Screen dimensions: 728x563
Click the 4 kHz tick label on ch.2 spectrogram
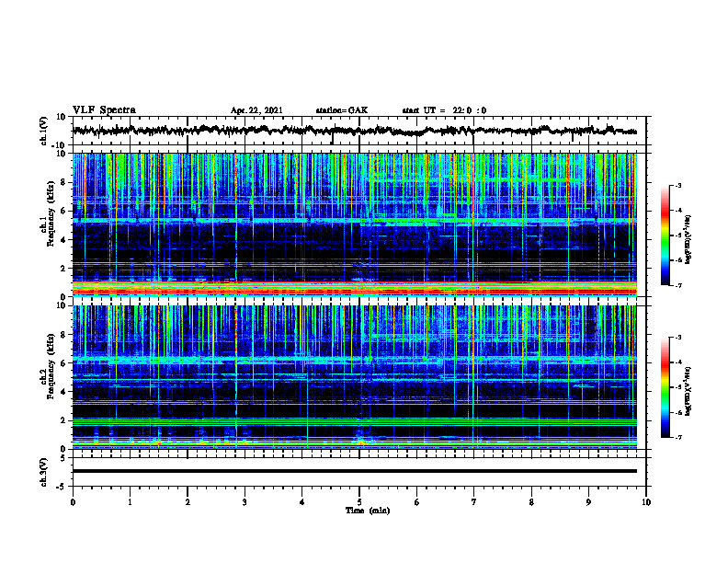pyautogui.click(x=64, y=392)
